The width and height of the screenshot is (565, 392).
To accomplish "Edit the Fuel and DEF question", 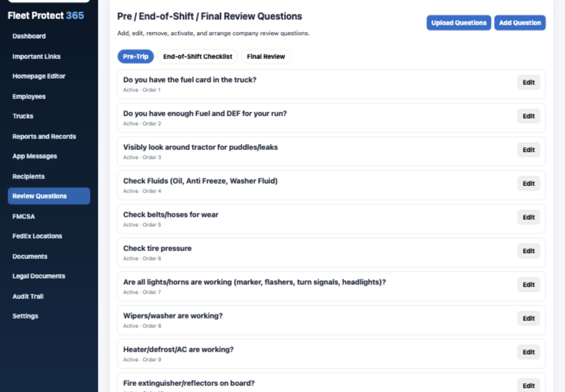I will (529, 116).
